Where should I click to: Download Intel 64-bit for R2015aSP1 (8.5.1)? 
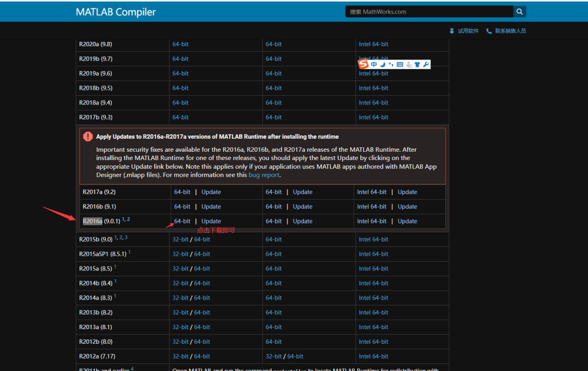tap(373, 254)
